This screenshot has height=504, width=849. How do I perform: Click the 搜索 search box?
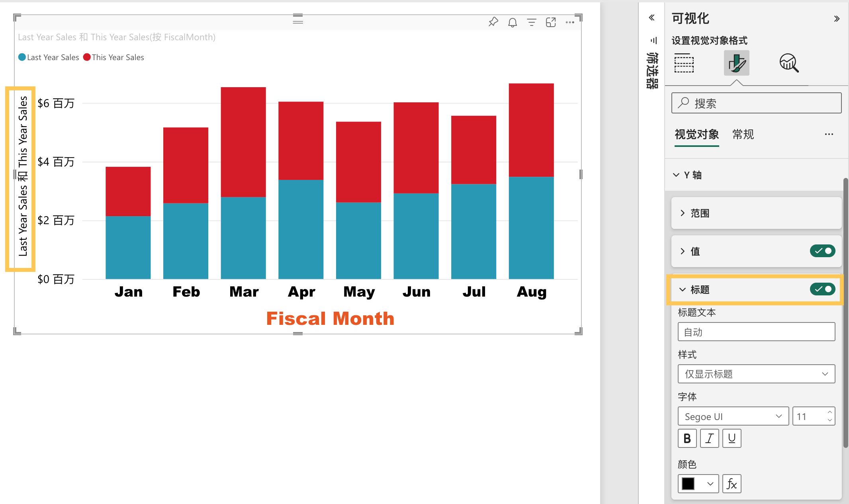click(756, 103)
